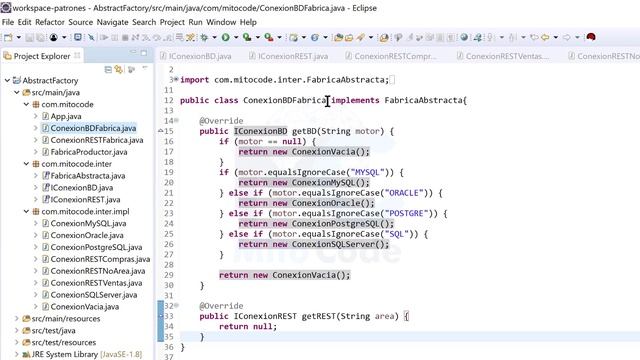Click override marker on line 15
Screen dimensions: 640x360
click(160, 131)
